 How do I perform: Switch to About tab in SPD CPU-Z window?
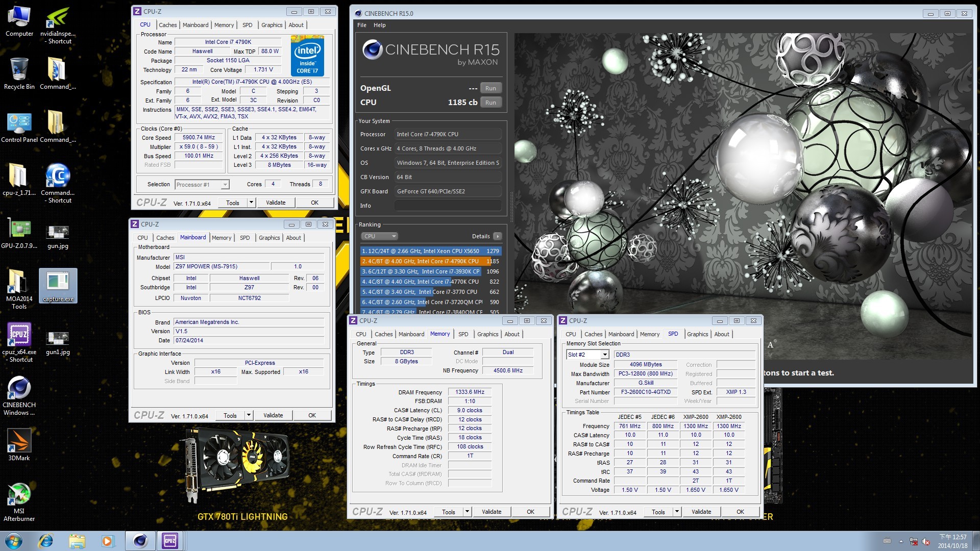pyautogui.click(x=721, y=334)
